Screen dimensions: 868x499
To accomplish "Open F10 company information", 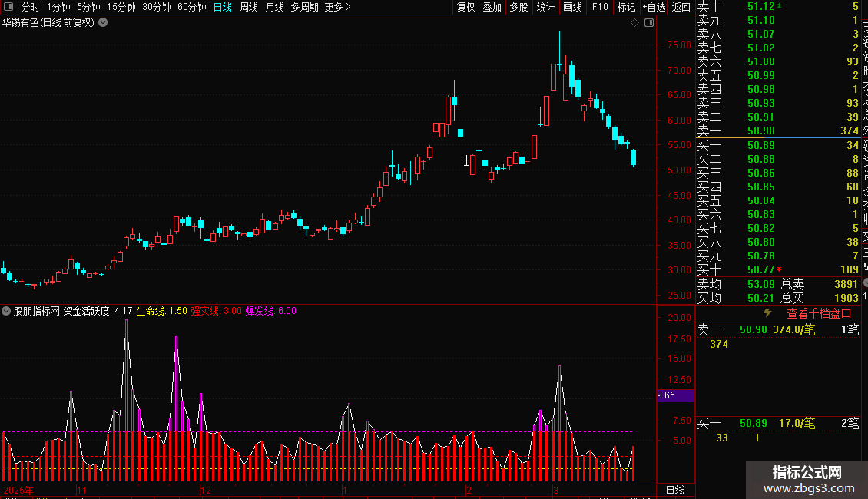I will 599,7.
